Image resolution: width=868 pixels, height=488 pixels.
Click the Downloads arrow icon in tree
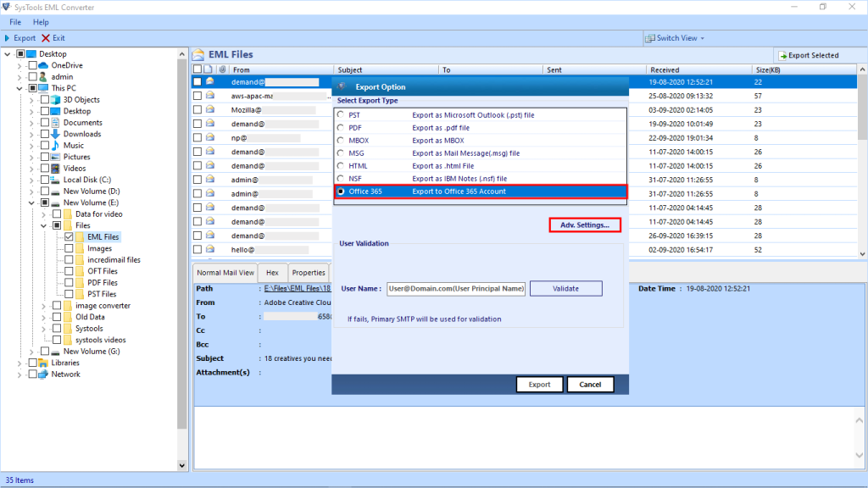pos(55,134)
